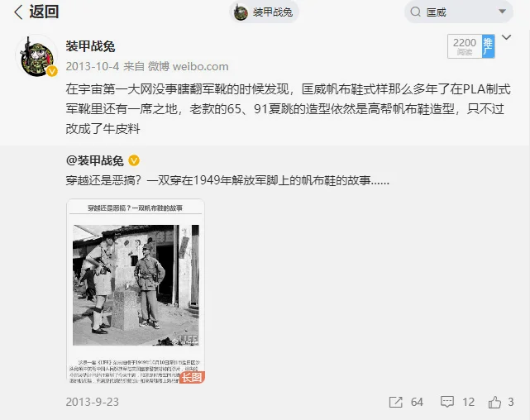Open the 2200 阅读 read count box

pyautogui.click(x=465, y=46)
